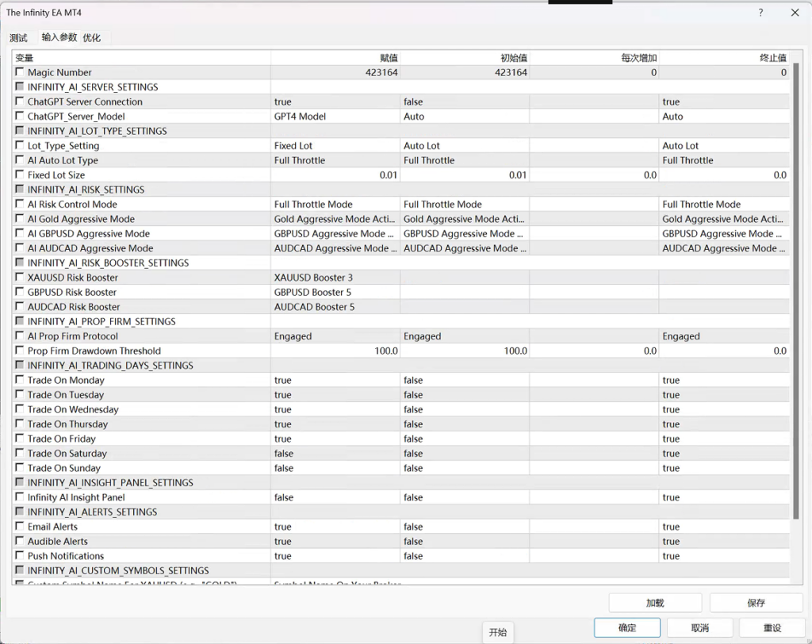Enable the Magic Number optimization checkbox
The width and height of the screenshot is (812, 644).
(20, 72)
